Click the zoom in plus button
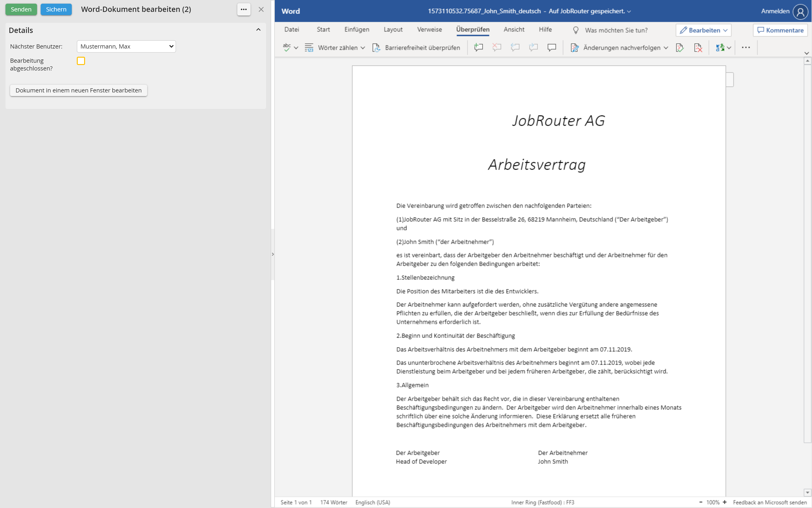 click(725, 502)
